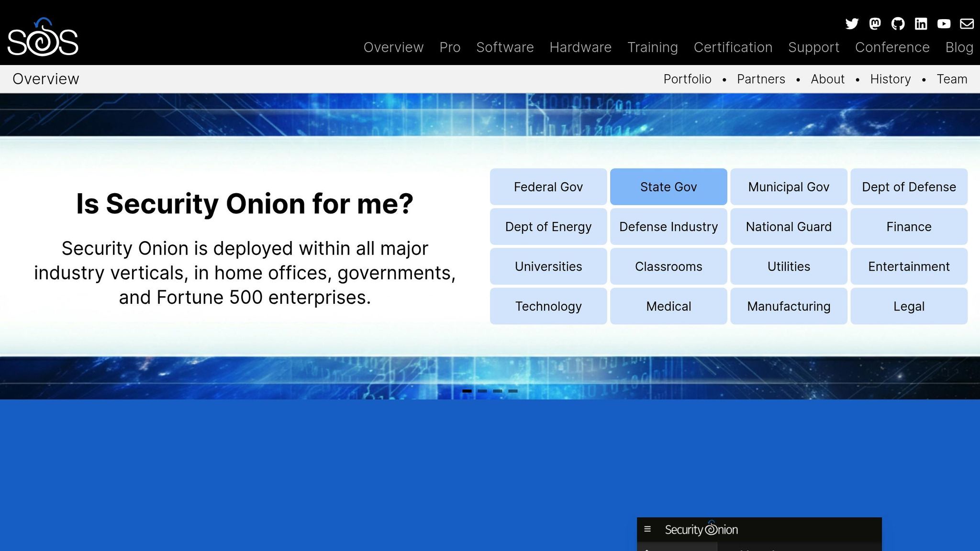Click the Security Onion preview screenshot logo

pyautogui.click(x=701, y=529)
